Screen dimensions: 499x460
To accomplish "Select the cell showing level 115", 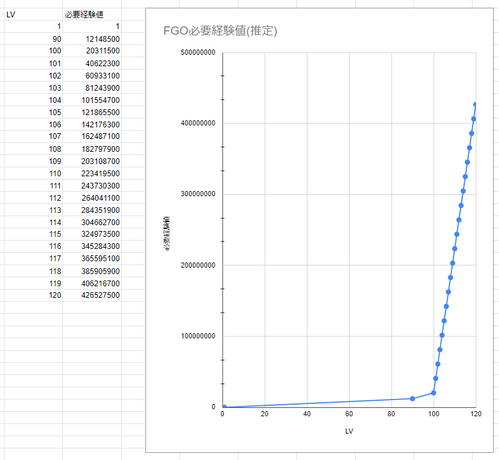I will click(33, 234).
